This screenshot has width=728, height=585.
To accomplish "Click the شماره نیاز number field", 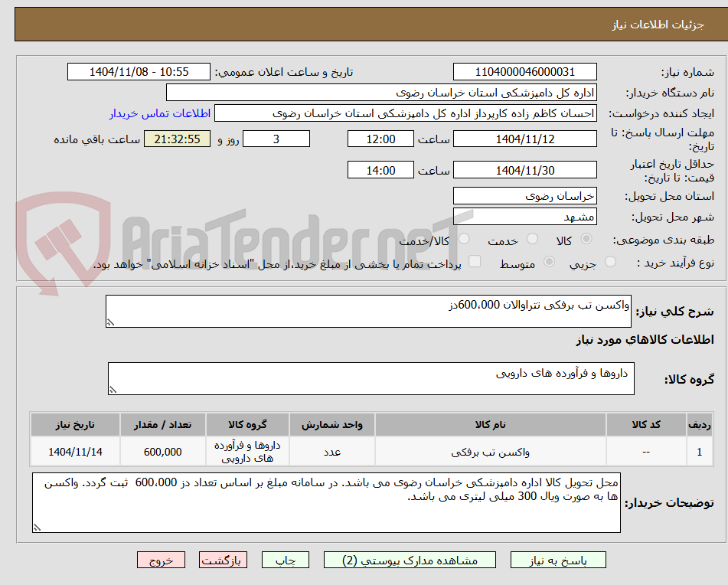I will pyautogui.click(x=524, y=72).
